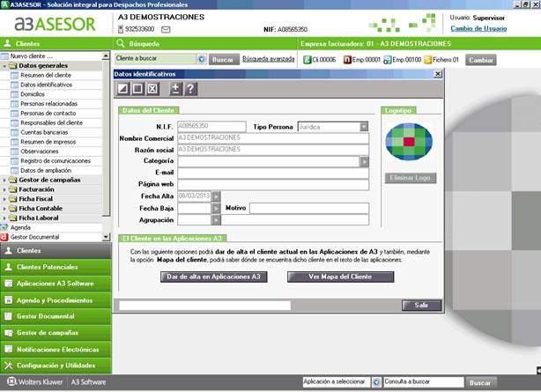541x392 pixels.
Task: Click the Aplicaciones A3 Software panel icon
Action: [x=8, y=284]
